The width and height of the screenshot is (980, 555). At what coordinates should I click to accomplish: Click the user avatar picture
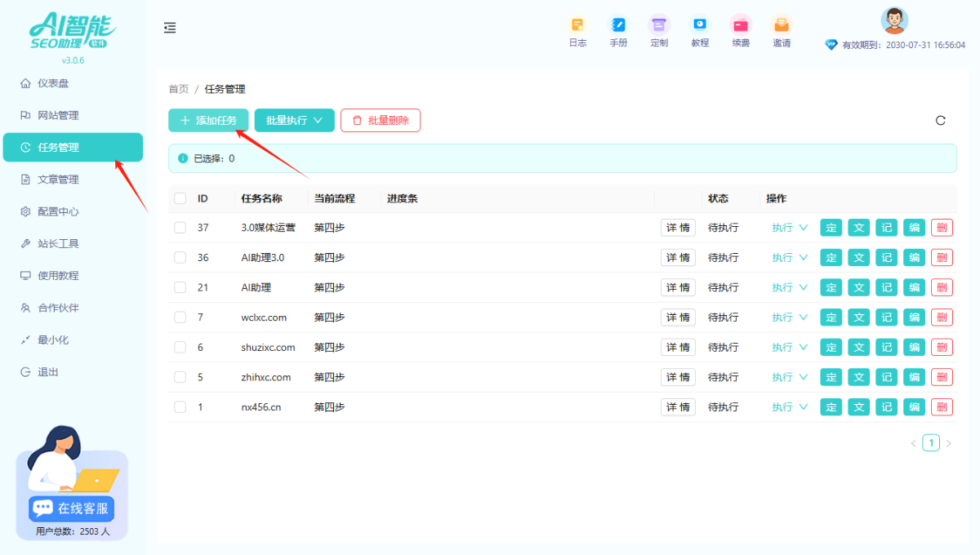pyautogui.click(x=894, y=20)
